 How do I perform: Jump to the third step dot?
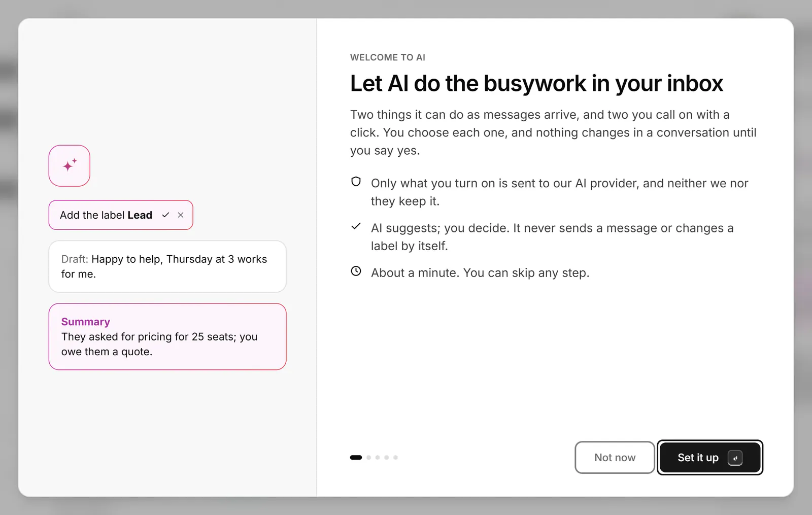[x=378, y=458]
